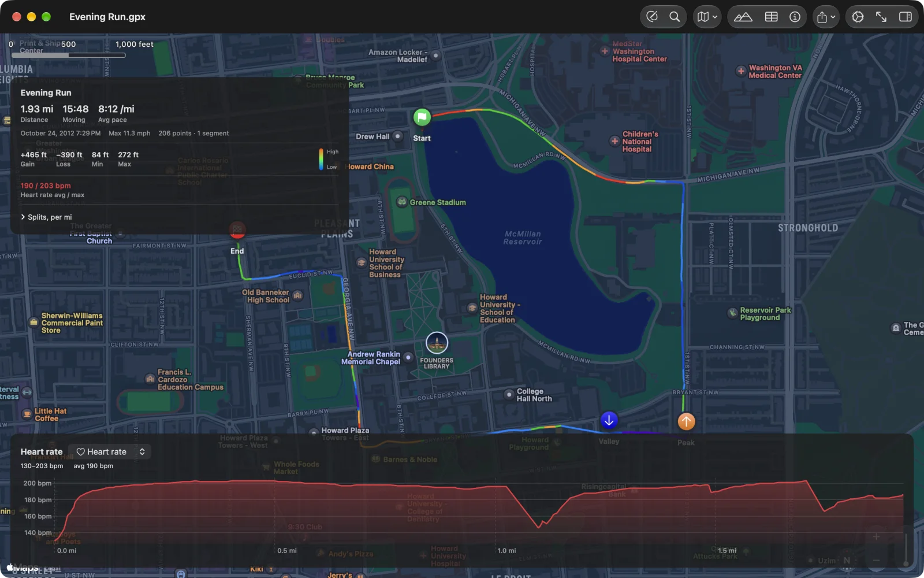Select the blue Valley marker

point(609,420)
